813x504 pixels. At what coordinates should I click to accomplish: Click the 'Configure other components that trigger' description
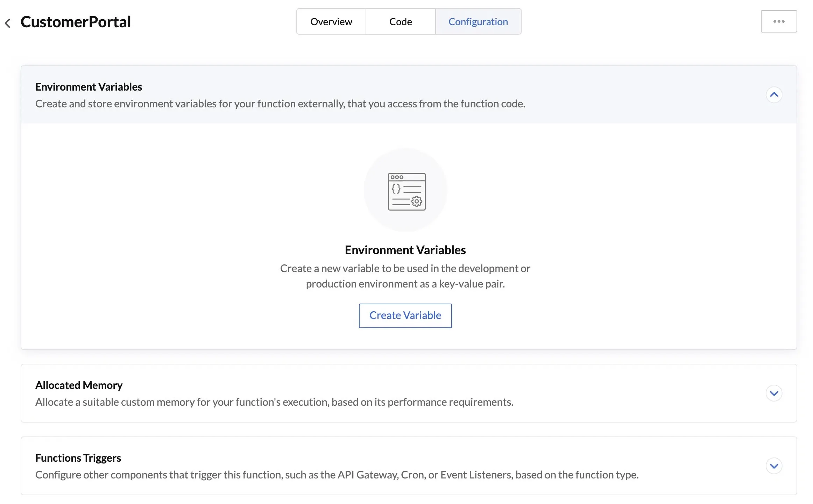337,475
